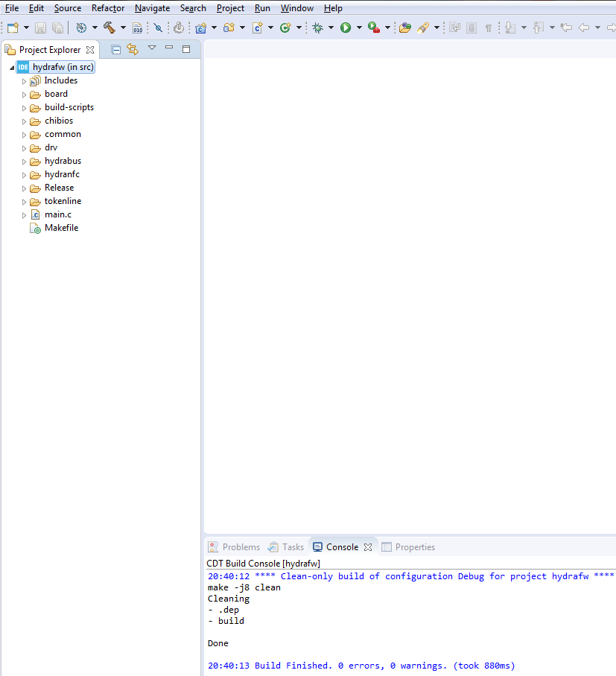The image size is (616, 676).
Task: Click the External Tools run icon
Action: [374, 28]
